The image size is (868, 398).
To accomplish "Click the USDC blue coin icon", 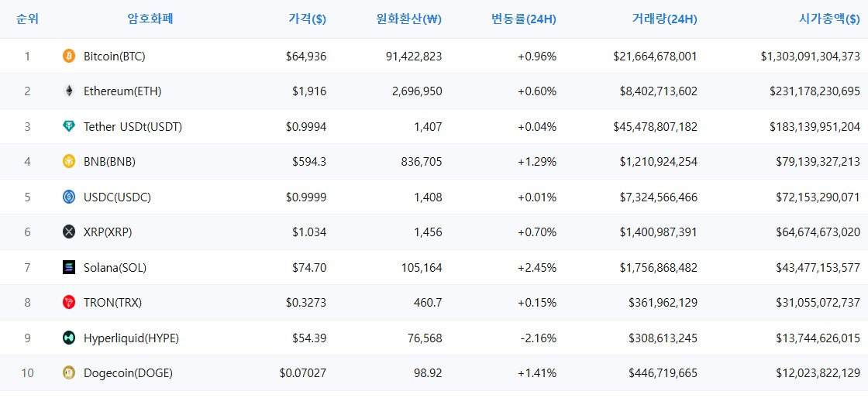I will pyautogui.click(x=69, y=197).
